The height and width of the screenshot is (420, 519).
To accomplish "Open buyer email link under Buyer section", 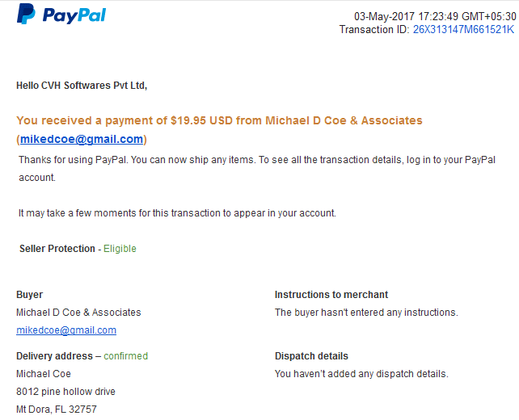I will pos(66,330).
